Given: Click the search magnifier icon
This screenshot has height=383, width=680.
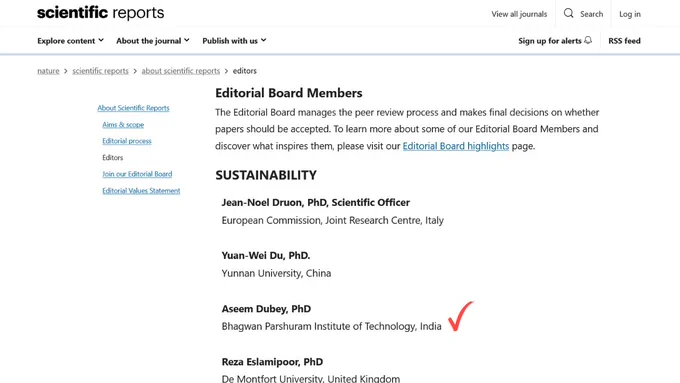Looking at the screenshot, I should pos(569,13).
